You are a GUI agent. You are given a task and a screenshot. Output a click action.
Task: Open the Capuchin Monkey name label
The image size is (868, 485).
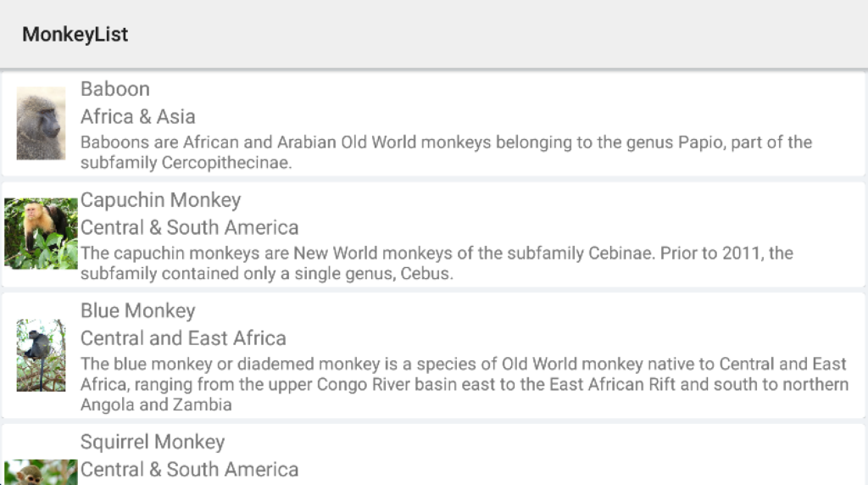pos(161,200)
